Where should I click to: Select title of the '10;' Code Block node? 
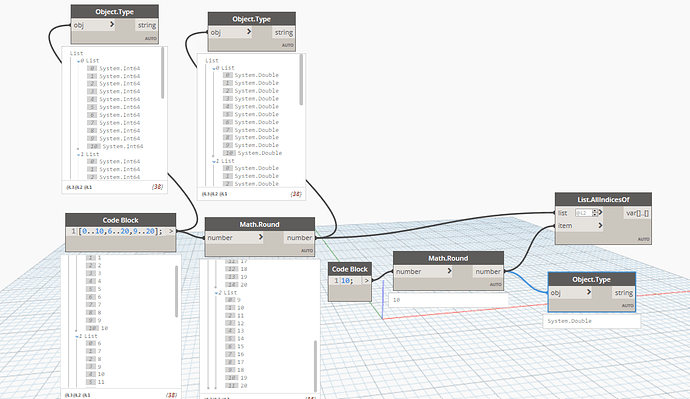click(350, 269)
